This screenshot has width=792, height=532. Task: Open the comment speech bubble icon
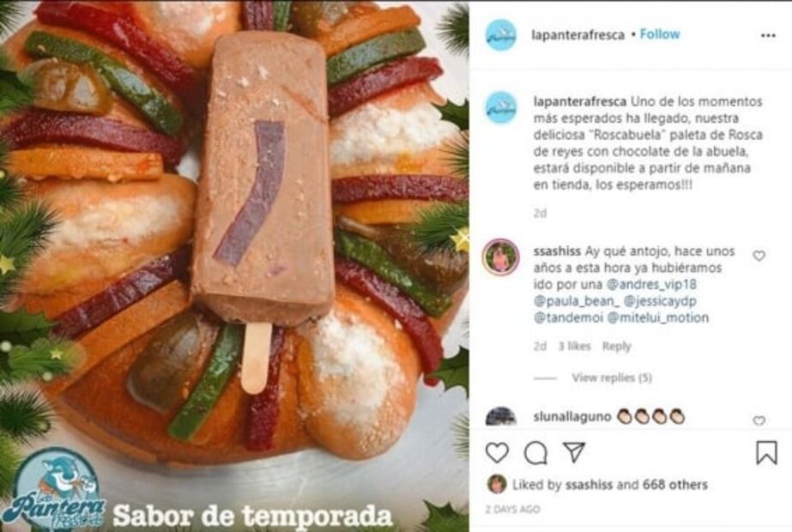click(x=536, y=453)
